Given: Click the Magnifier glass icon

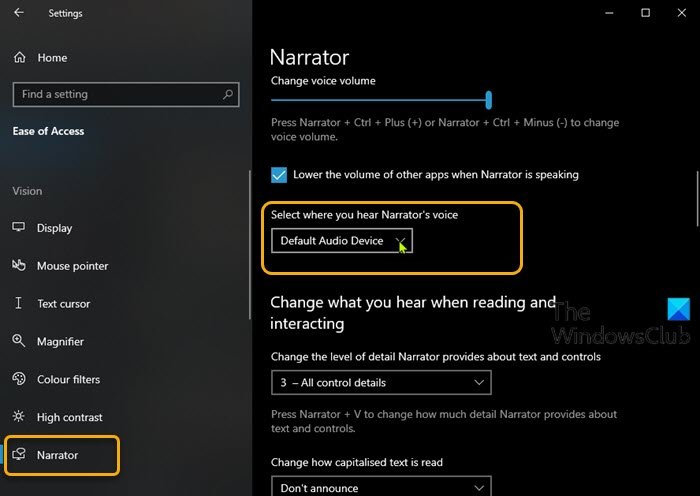Looking at the screenshot, I should pyautogui.click(x=19, y=341).
